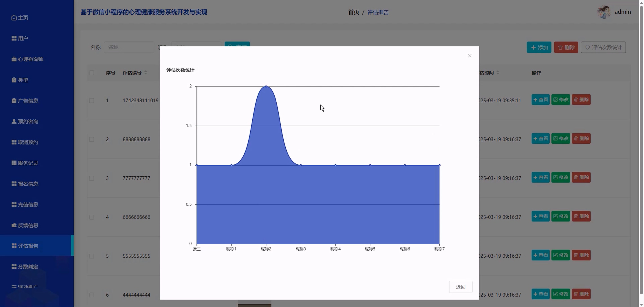Click the 名称 search input field
The image size is (644, 307).
[x=129, y=47]
